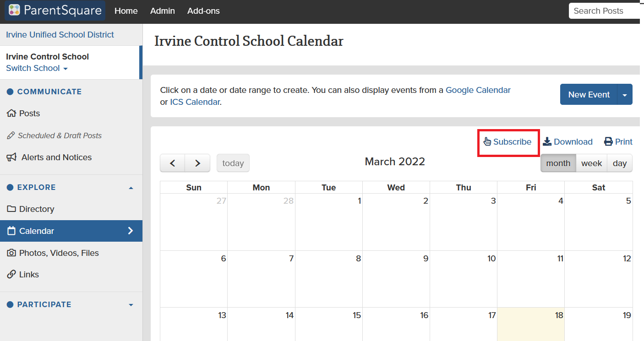Click the Alerts and Notices megaphone icon
Image resolution: width=644 pixels, height=341 pixels.
[x=11, y=157]
